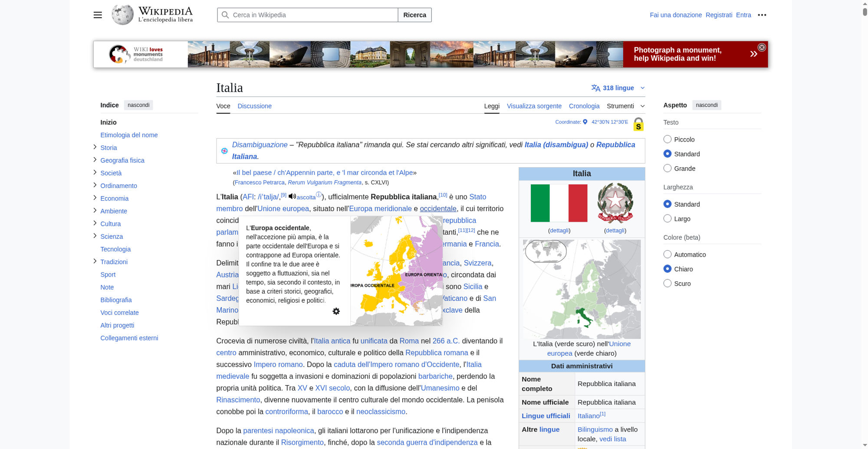Select Standard text size
The image size is (868, 449).
pos(667,154)
